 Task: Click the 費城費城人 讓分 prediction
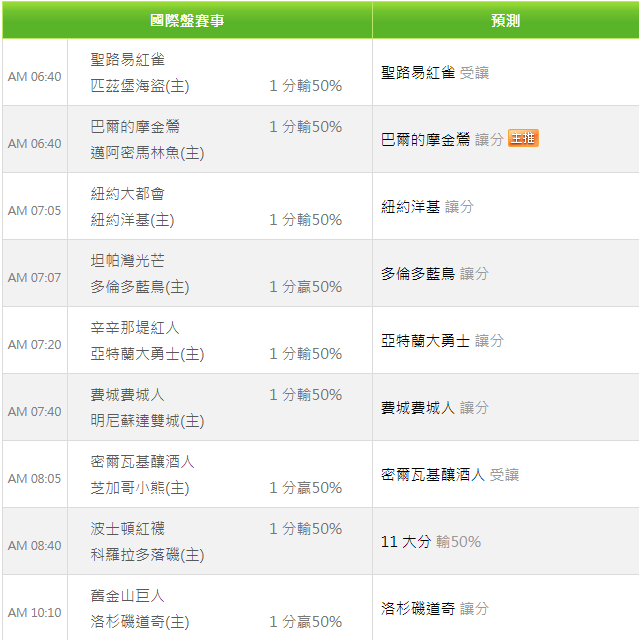(435, 407)
